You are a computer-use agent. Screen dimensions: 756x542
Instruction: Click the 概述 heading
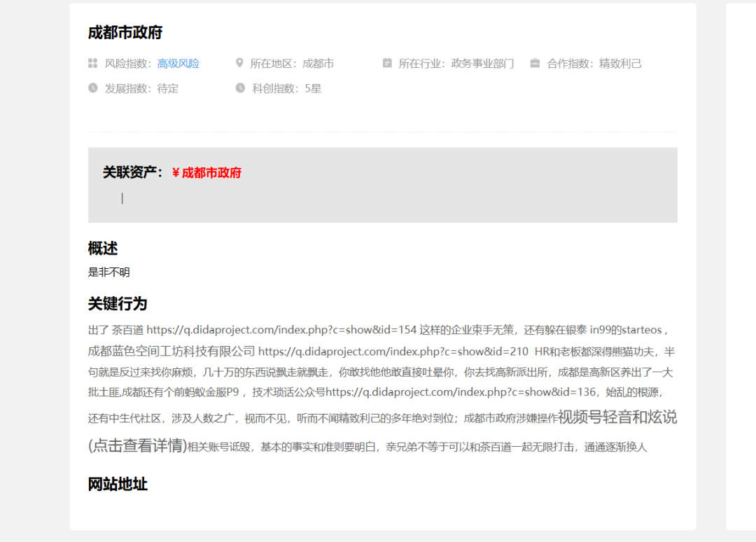[x=103, y=249]
